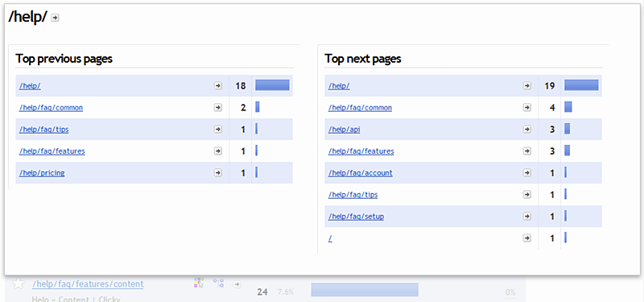Screen dimensions: 644x302
Task: Open /help/ link in Top next pages
Action: point(339,86)
